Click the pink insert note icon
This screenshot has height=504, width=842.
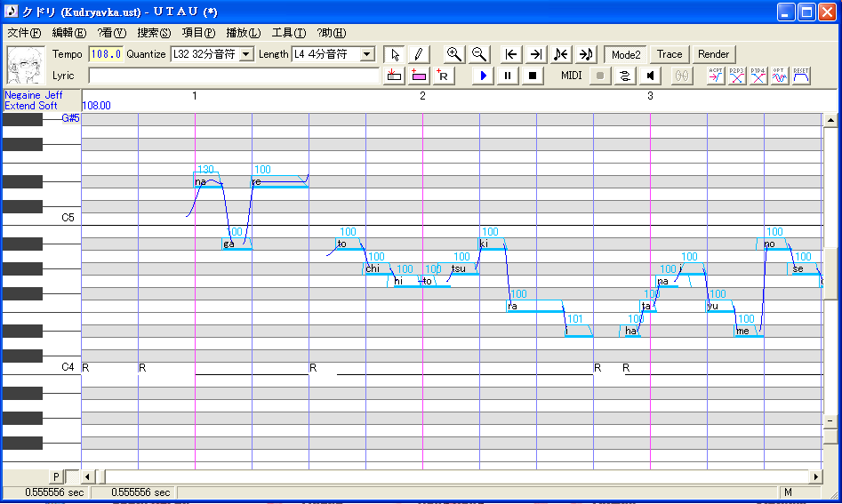[x=418, y=76]
